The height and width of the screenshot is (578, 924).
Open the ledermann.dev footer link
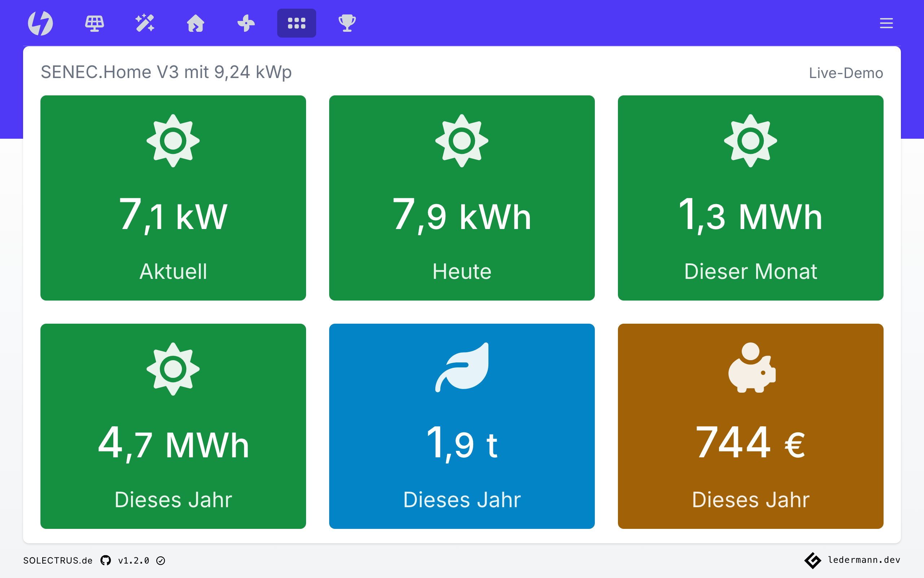[864, 560]
